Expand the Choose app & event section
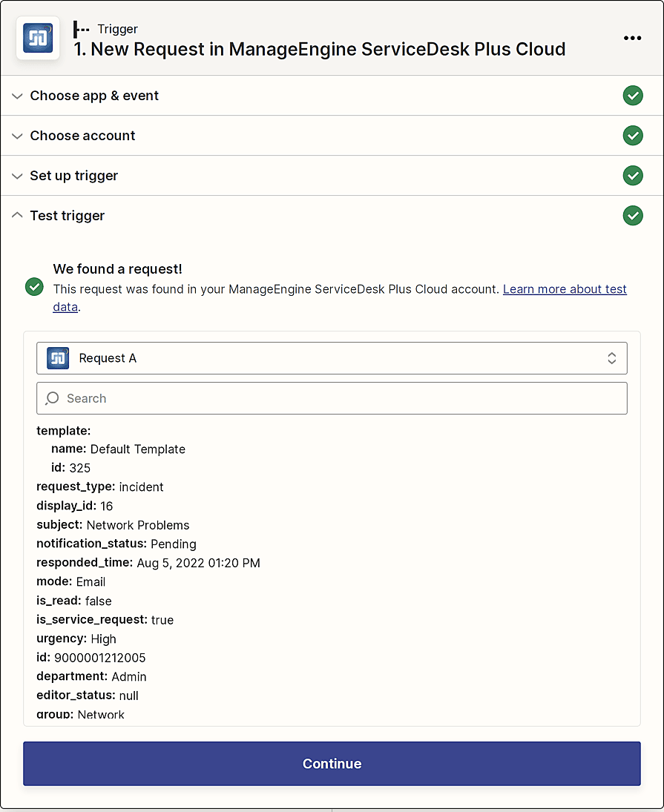664x812 pixels. [x=94, y=96]
